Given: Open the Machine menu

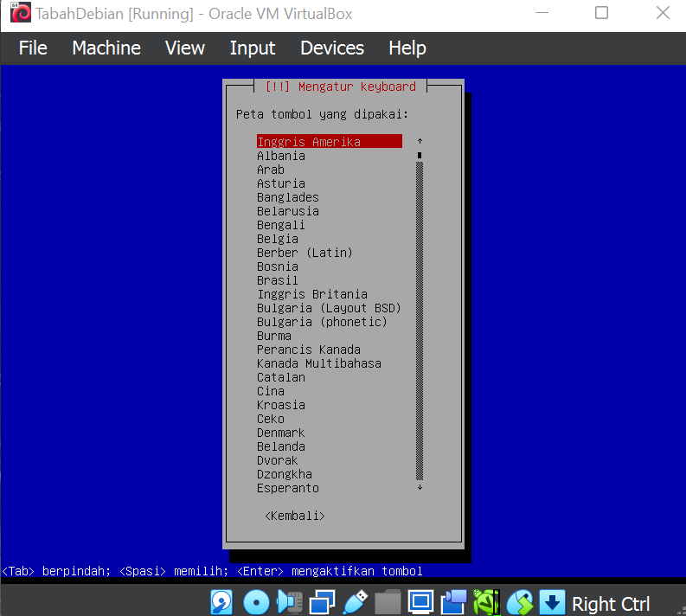Looking at the screenshot, I should [x=106, y=48].
